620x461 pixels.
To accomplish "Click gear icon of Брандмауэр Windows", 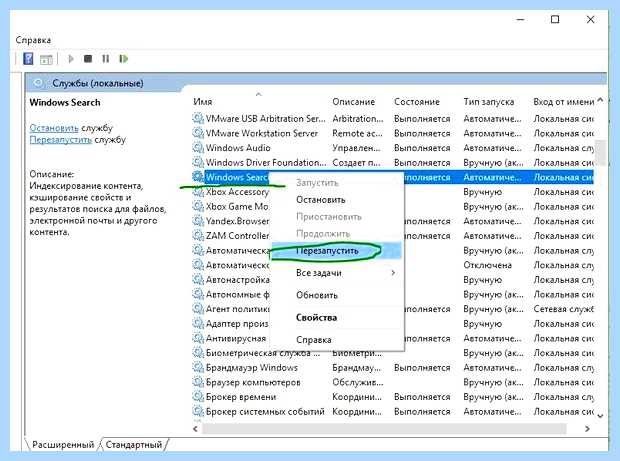I will coord(198,367).
